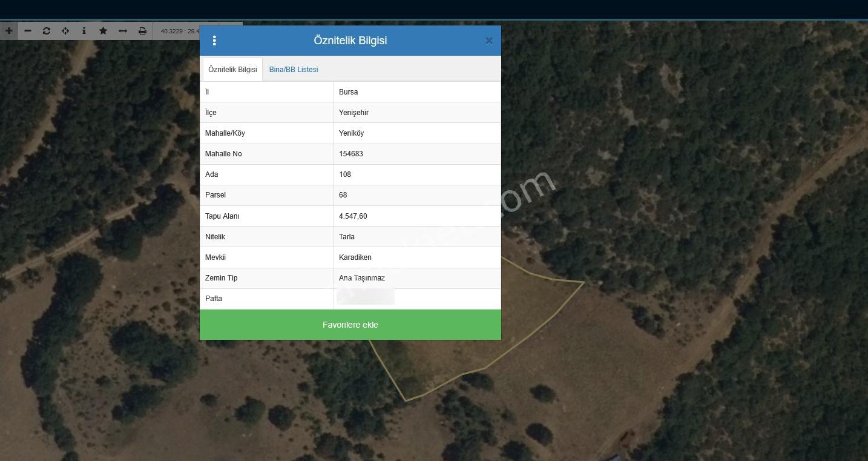Click the İlçe row label
868x461 pixels.
coord(211,113)
